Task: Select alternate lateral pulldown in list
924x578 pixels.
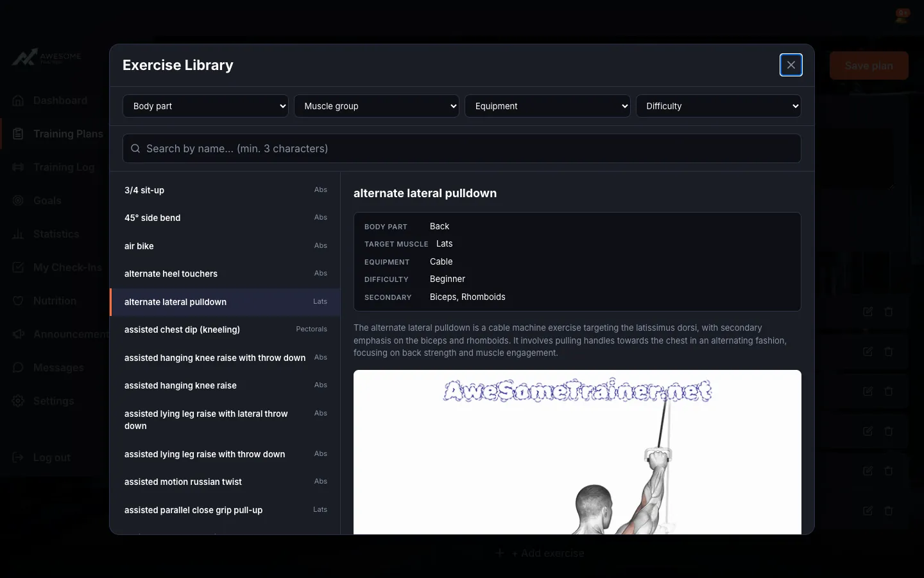Action: pos(225,302)
